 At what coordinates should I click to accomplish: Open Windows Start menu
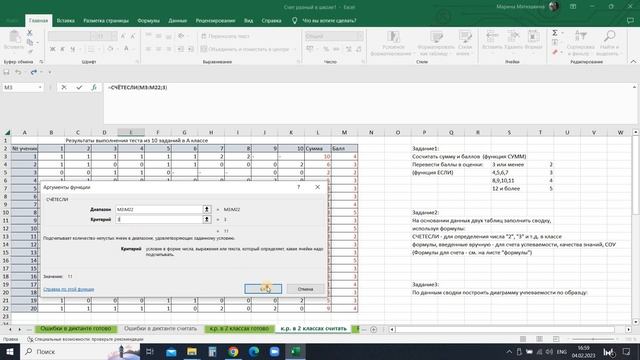click(x=10, y=351)
